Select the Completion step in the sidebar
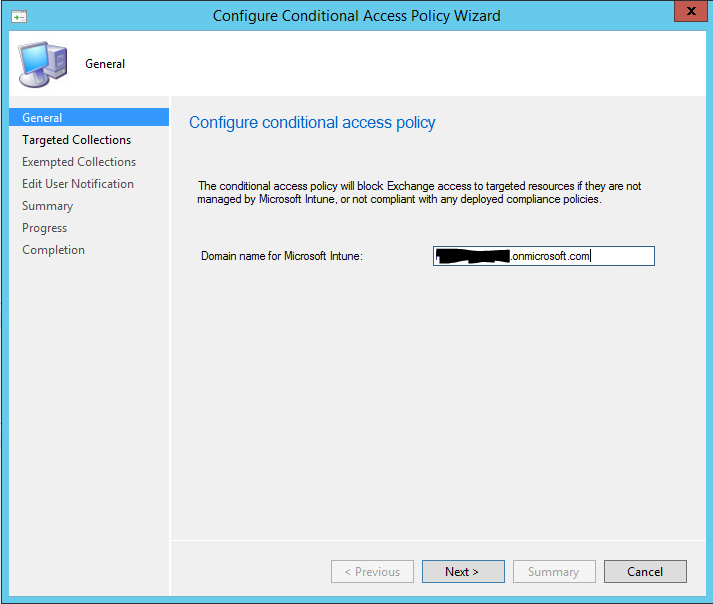This screenshot has height=604, width=713. click(x=53, y=250)
